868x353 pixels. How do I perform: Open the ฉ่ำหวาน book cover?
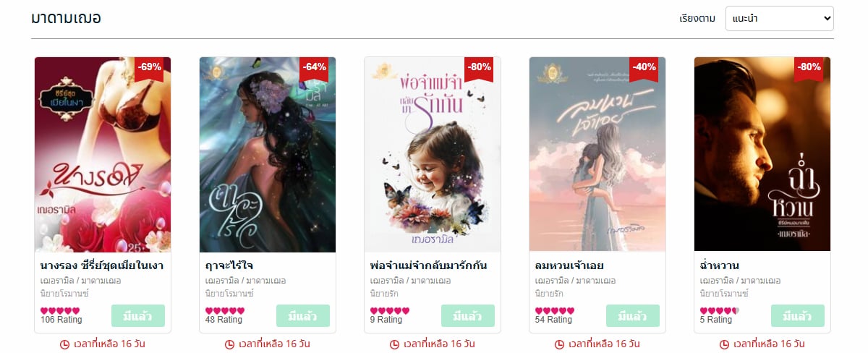762,154
